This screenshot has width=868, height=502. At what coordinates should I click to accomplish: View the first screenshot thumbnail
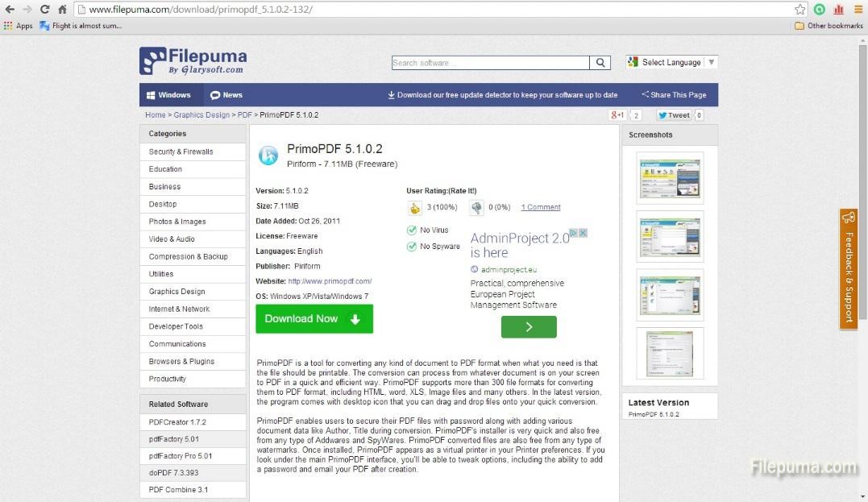click(670, 178)
